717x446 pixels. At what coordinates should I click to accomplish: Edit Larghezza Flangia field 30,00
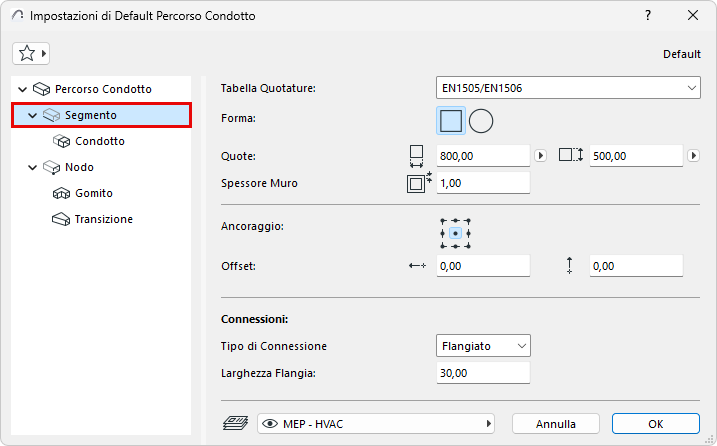pyautogui.click(x=483, y=373)
